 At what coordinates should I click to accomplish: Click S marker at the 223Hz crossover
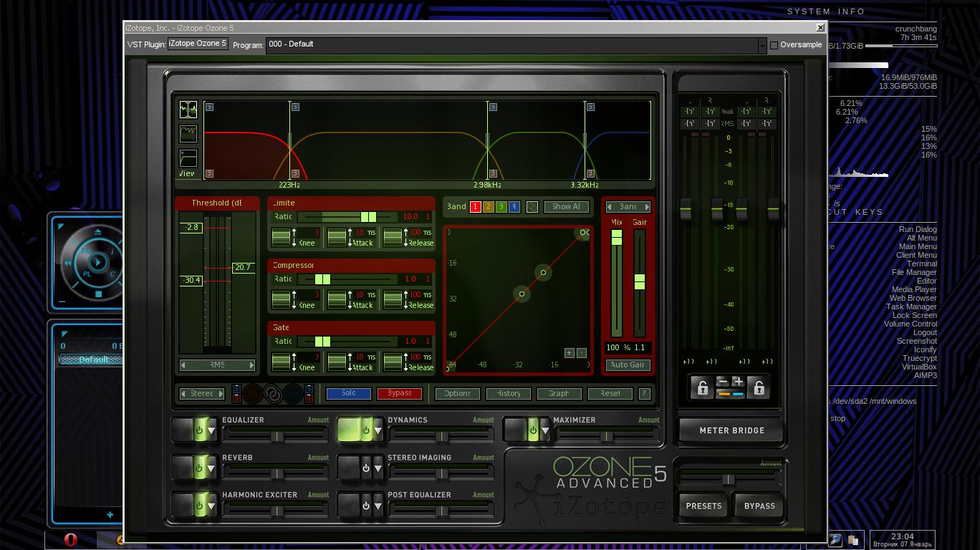[x=295, y=107]
